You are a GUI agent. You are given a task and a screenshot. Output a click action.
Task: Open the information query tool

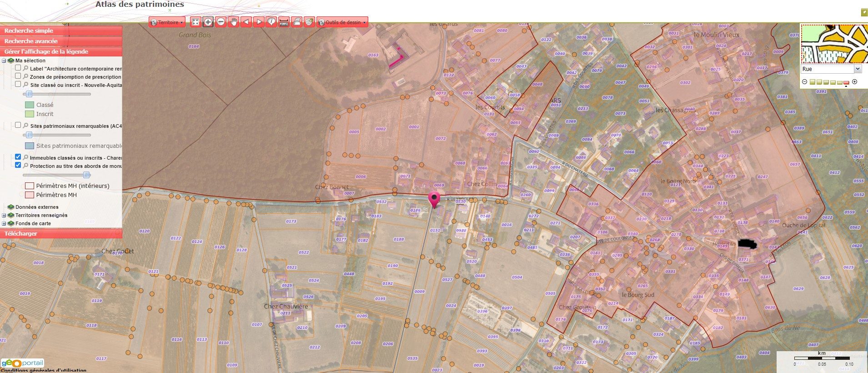click(271, 22)
